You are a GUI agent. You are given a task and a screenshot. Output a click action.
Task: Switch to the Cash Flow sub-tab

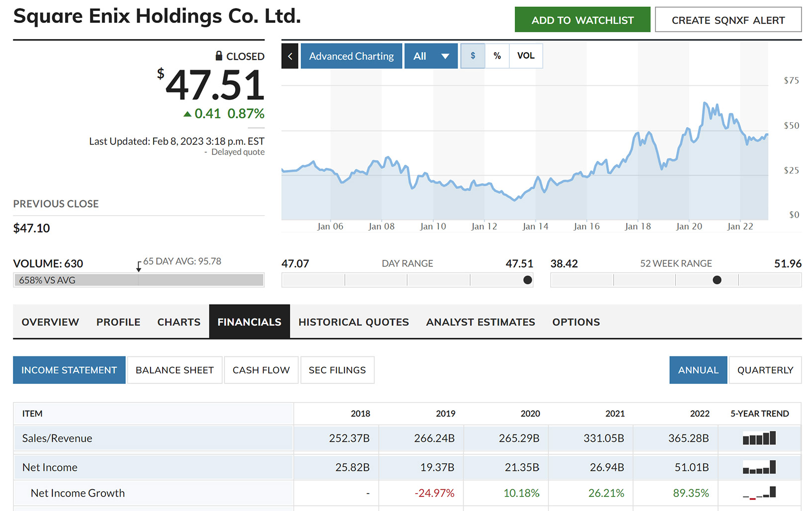(x=261, y=370)
